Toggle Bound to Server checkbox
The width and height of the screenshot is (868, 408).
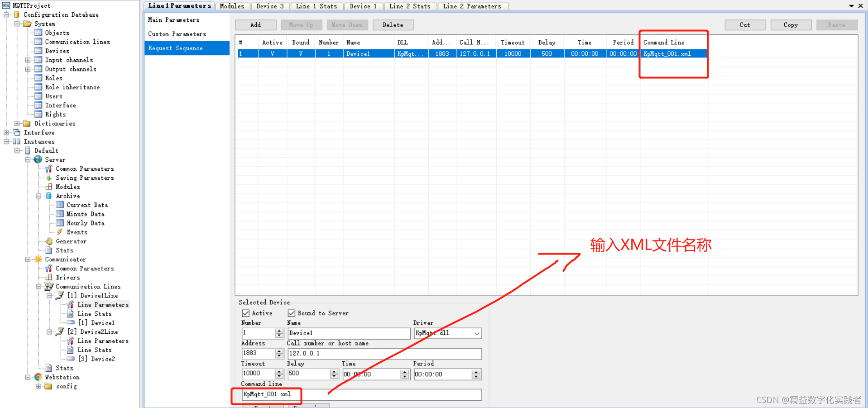tap(292, 313)
